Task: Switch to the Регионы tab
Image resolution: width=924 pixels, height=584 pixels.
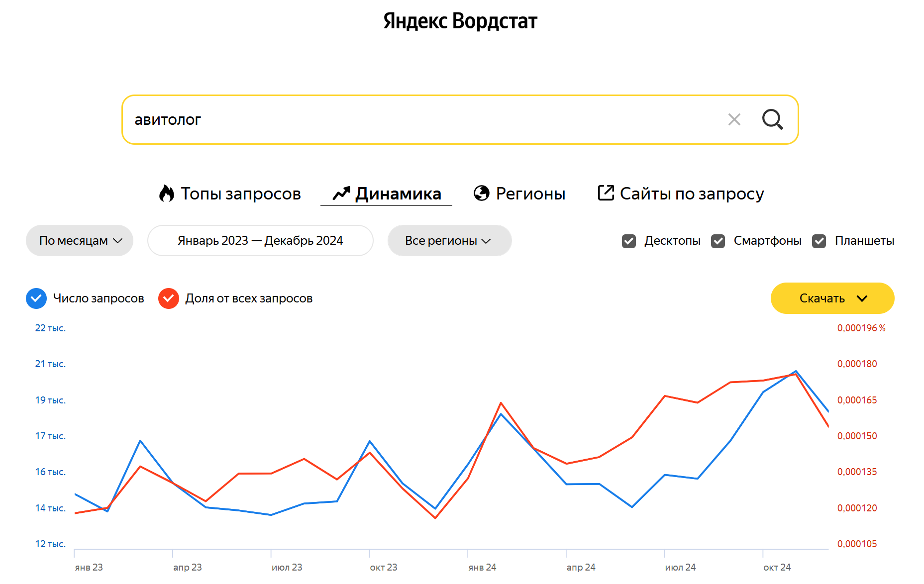Action: [x=530, y=194]
